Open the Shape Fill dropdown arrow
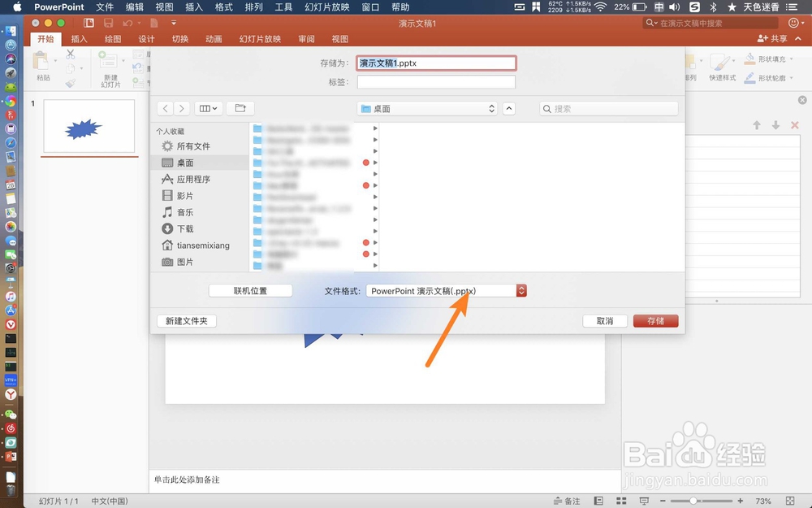812x508 pixels. pyautogui.click(x=791, y=59)
